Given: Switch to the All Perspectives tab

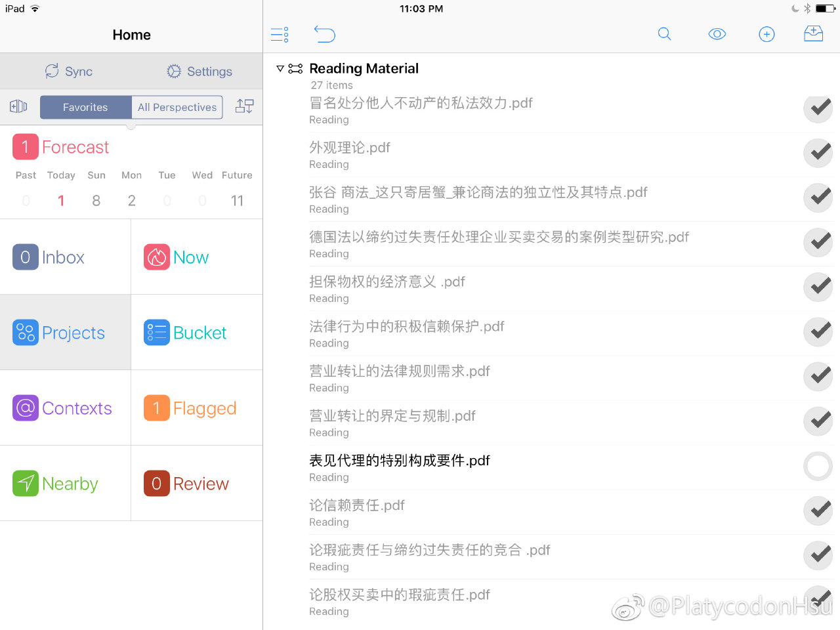Looking at the screenshot, I should (177, 107).
